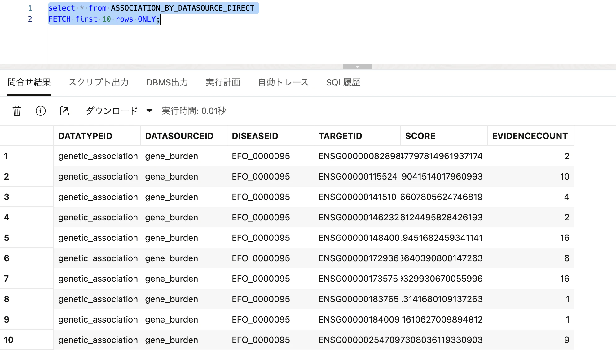Click editor line number 2

coord(30,19)
